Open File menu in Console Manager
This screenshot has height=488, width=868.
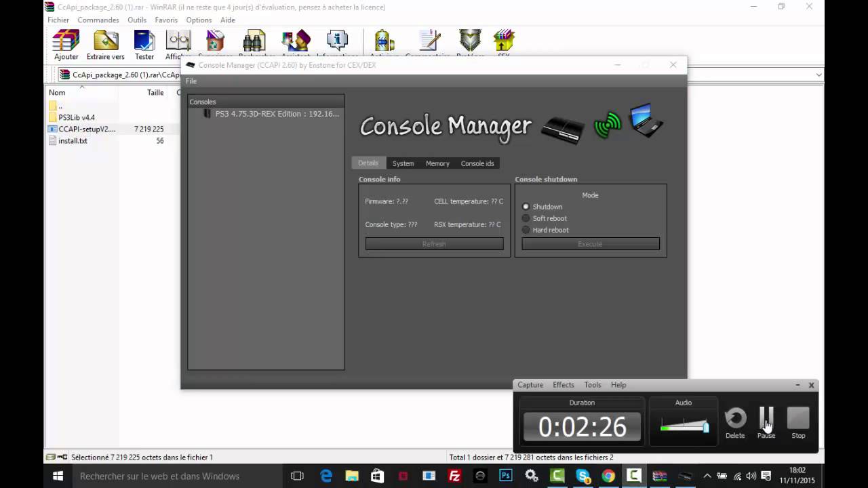(191, 81)
